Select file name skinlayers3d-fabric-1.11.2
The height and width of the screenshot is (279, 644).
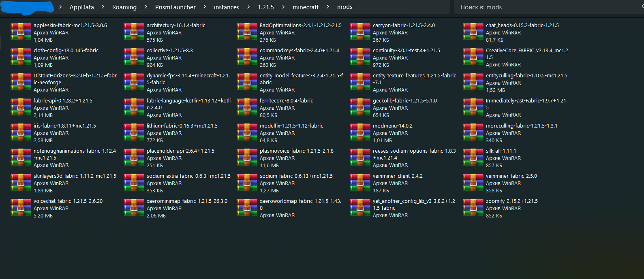(x=75, y=176)
